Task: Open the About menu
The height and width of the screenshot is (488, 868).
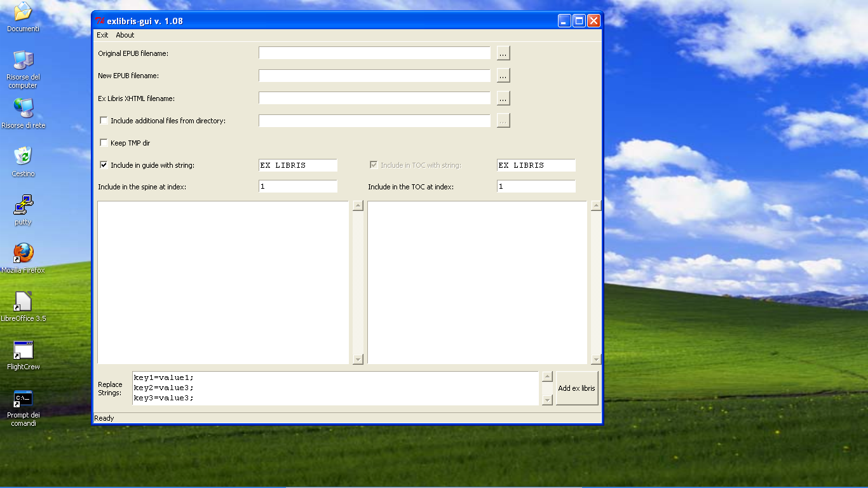Action: point(125,35)
